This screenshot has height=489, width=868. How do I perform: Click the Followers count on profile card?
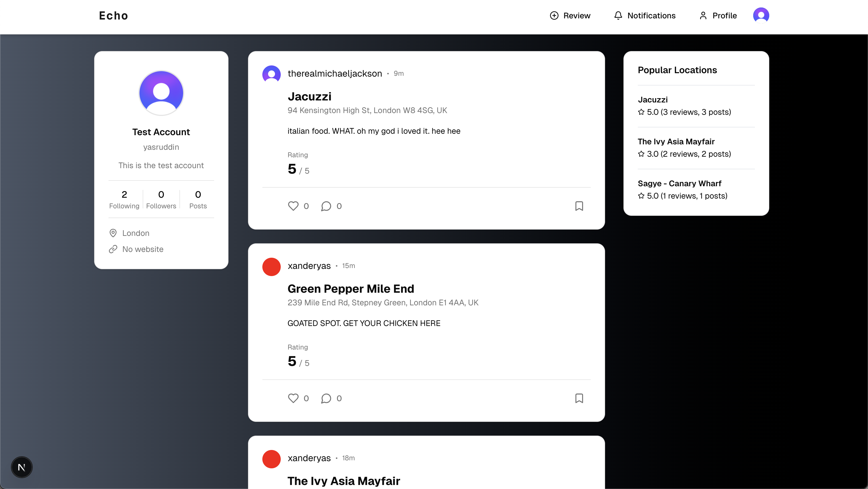(161, 199)
